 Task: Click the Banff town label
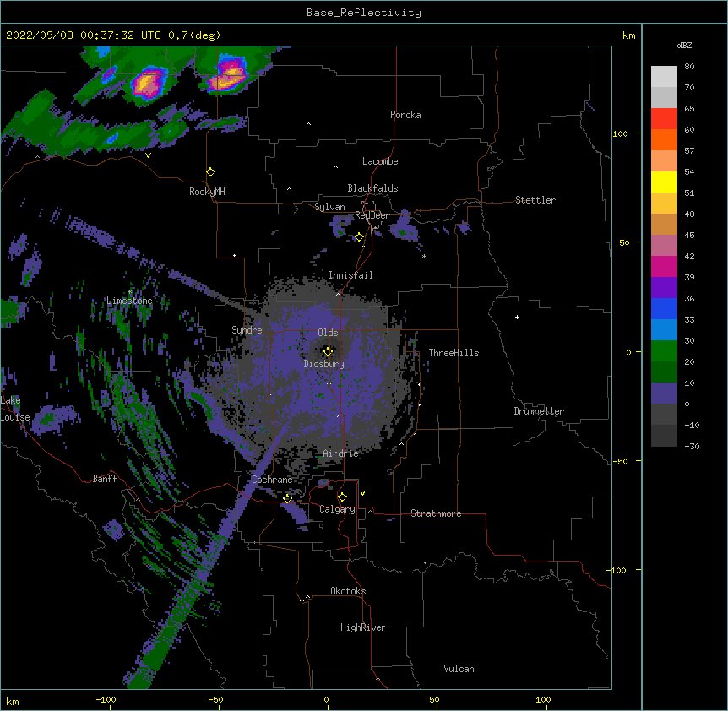coord(105,479)
